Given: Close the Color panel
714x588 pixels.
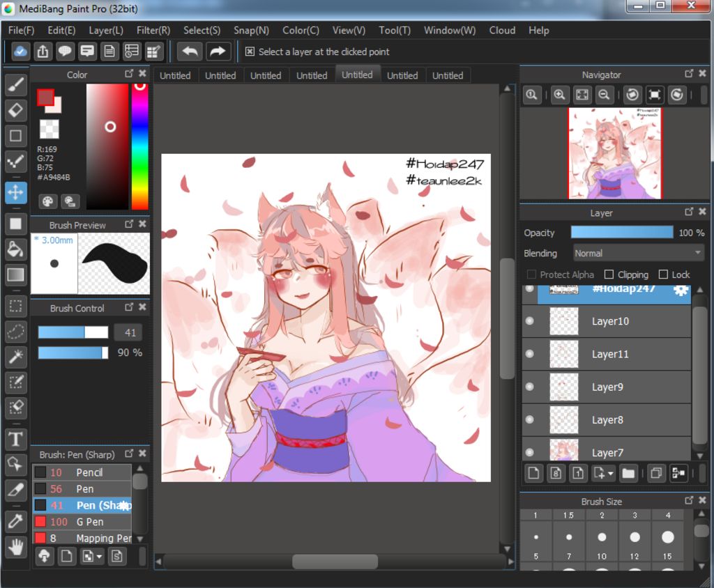Looking at the screenshot, I should click(142, 73).
